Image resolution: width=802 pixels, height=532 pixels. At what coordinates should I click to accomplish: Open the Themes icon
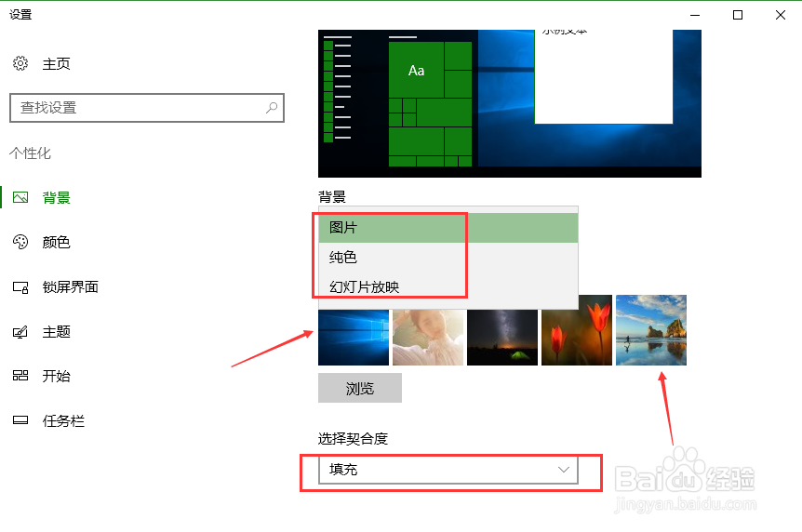pos(20,332)
